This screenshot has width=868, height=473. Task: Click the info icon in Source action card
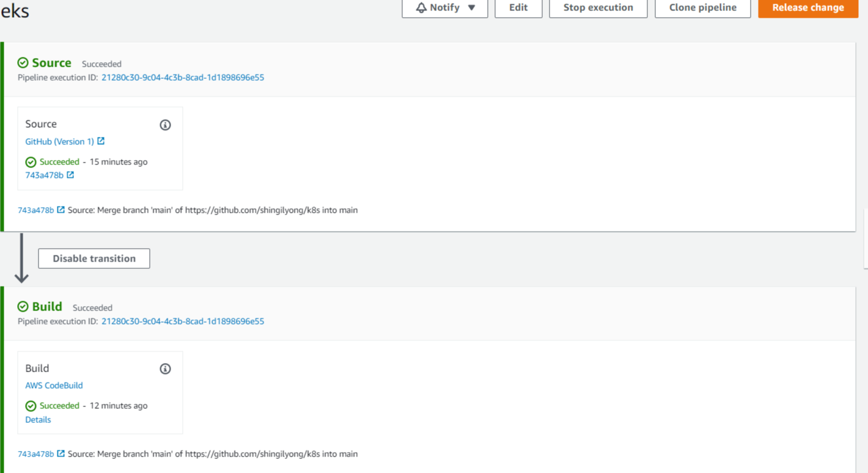pyautogui.click(x=165, y=125)
